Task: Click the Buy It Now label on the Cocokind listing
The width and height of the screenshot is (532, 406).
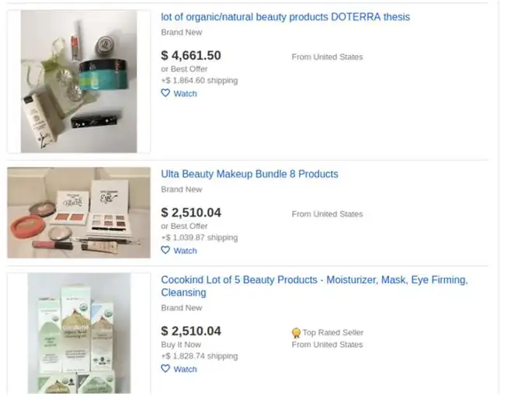Action: point(181,345)
